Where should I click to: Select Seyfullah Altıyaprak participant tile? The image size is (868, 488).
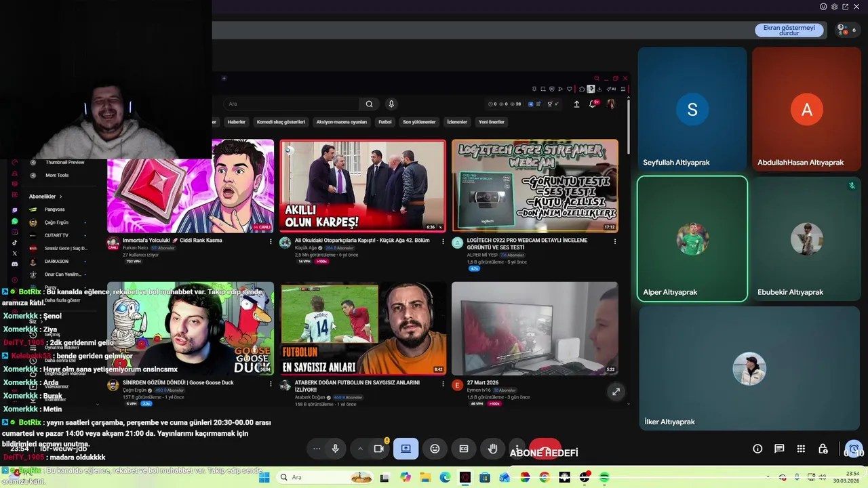(x=692, y=108)
